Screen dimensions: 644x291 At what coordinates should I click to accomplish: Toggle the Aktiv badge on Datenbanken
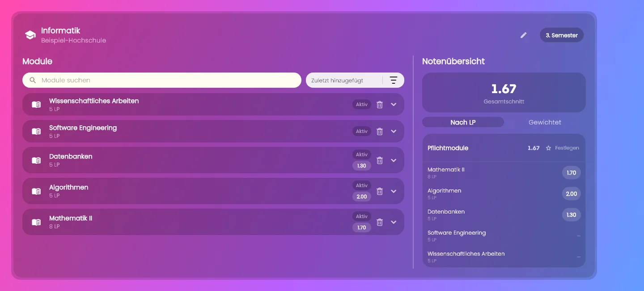[362, 154]
